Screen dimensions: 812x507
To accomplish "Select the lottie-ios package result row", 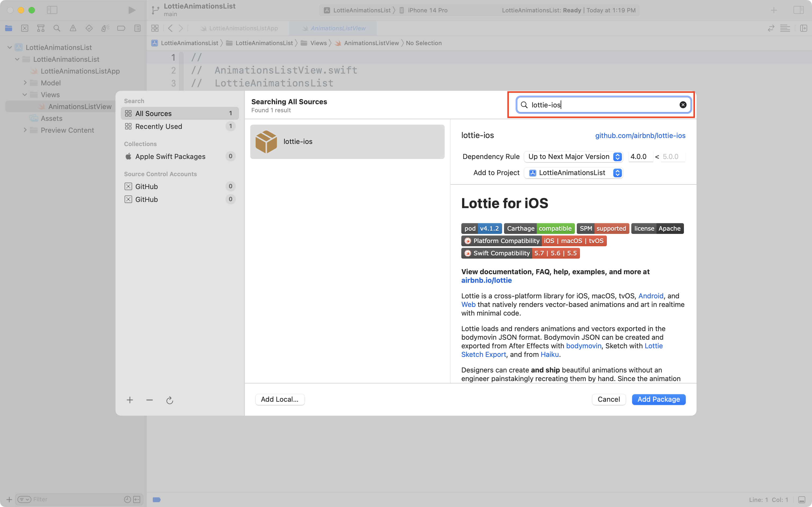I will tap(347, 142).
